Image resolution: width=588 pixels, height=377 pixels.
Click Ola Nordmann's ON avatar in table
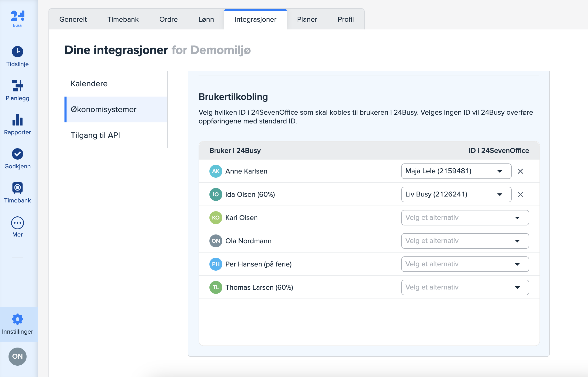[216, 241]
